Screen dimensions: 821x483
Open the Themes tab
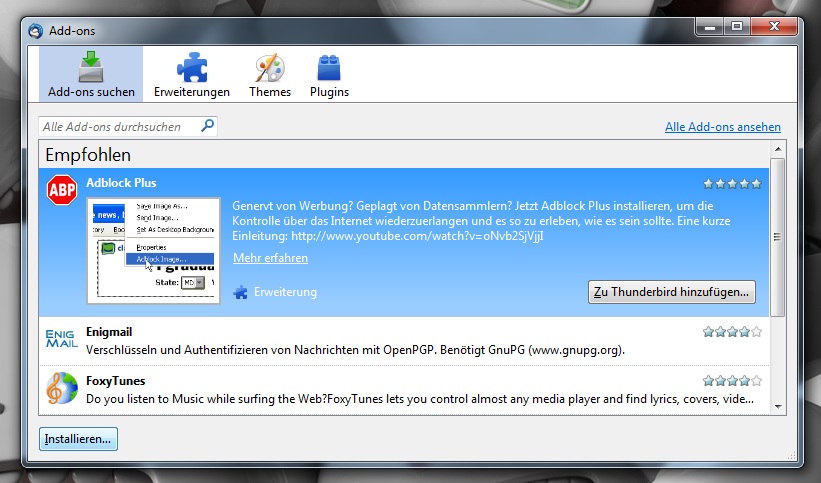[x=270, y=74]
